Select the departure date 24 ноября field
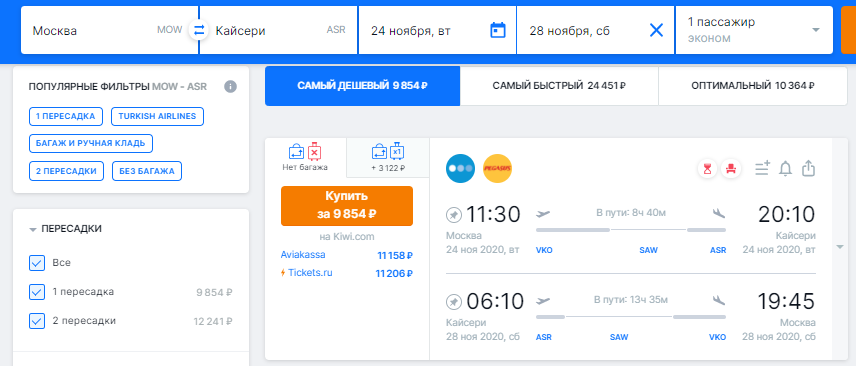The width and height of the screenshot is (856, 366). (x=437, y=30)
